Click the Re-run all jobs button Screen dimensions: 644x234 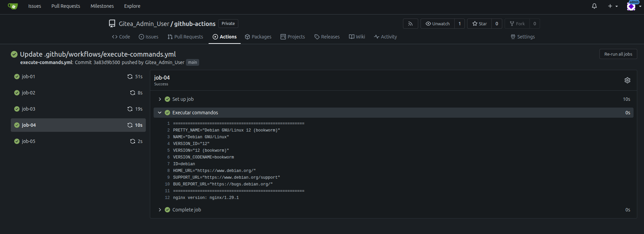coord(618,54)
